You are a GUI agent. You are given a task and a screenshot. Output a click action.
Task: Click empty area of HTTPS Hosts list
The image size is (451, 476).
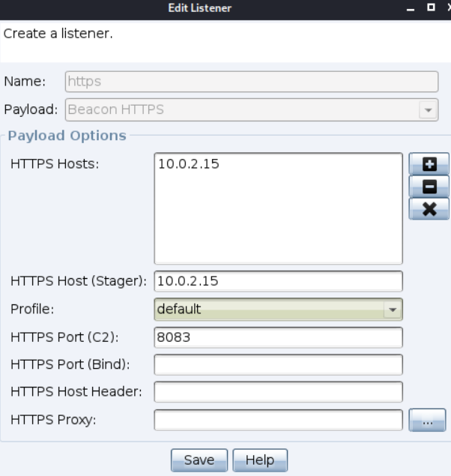[x=278, y=219]
